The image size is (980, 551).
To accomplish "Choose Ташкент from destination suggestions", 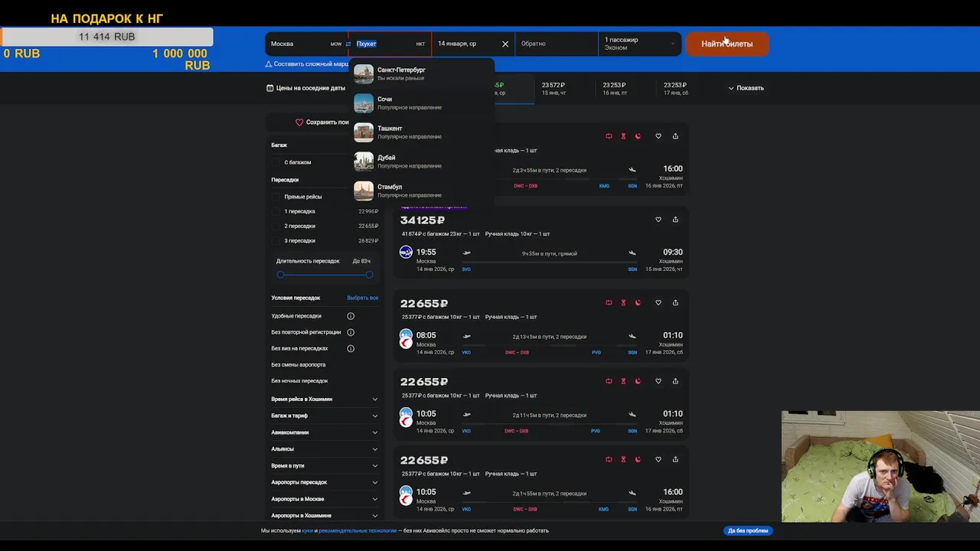I will pyautogui.click(x=422, y=132).
